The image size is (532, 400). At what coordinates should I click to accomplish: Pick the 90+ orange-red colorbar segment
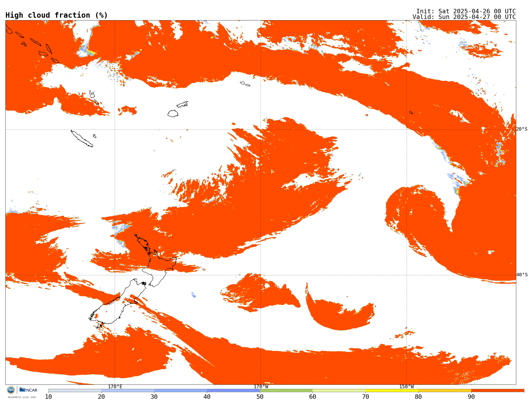click(498, 391)
